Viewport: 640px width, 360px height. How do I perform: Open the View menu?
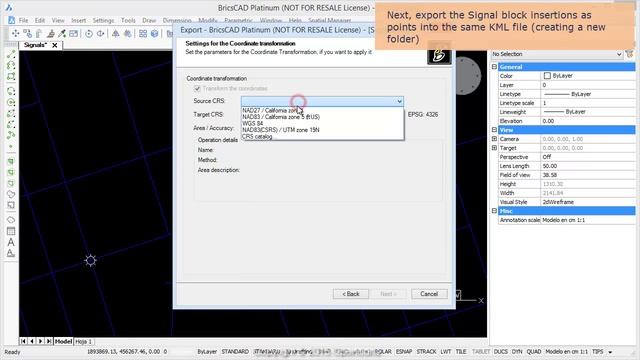tap(58, 20)
